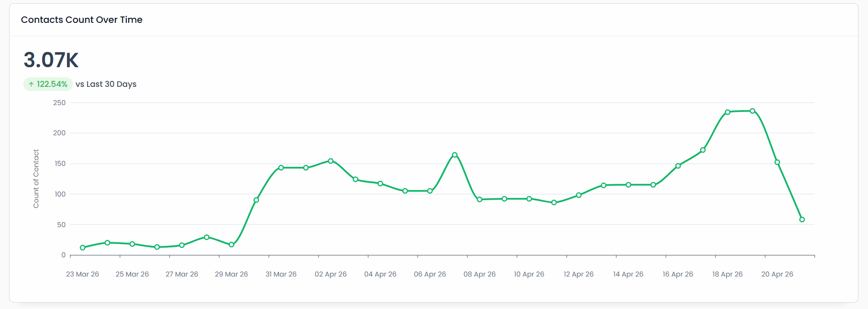868x309 pixels.
Task: Click the 'vs Last 30 Days' label
Action: pyautogui.click(x=106, y=84)
